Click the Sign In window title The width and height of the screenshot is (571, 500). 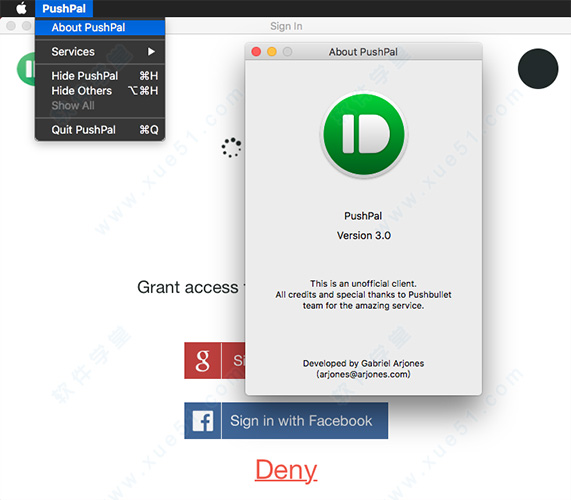286,26
